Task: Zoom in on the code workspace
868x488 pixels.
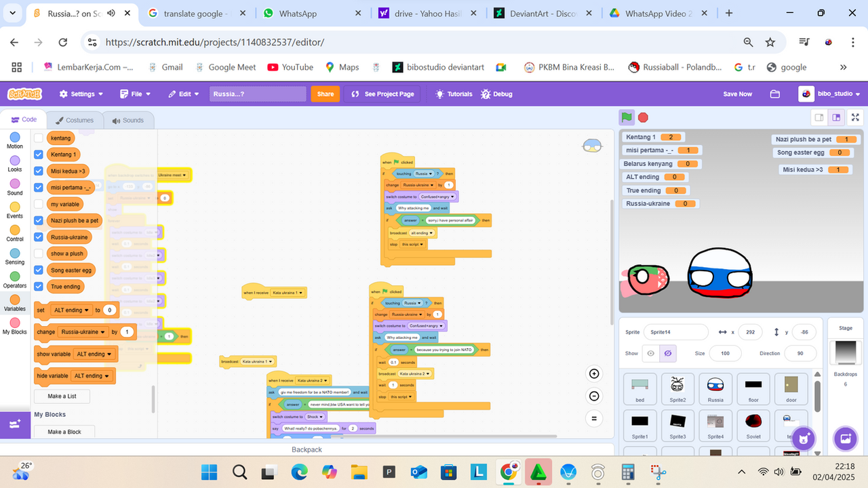Action: (594, 374)
